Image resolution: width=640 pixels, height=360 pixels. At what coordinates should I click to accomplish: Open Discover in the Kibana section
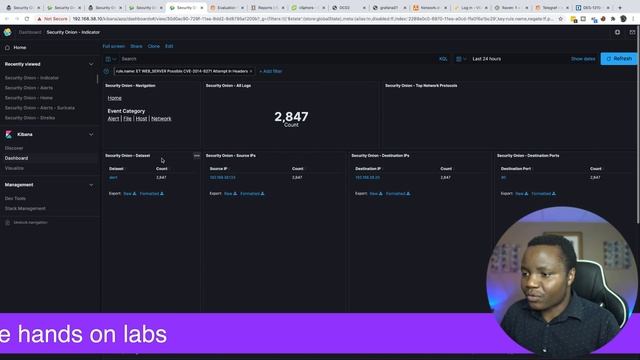tap(14, 148)
